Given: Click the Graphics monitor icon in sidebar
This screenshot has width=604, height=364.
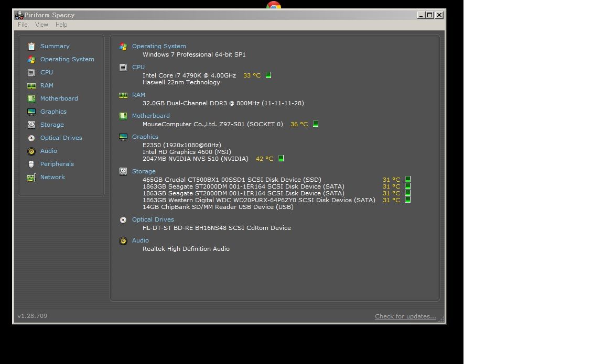Looking at the screenshot, I should tap(31, 112).
